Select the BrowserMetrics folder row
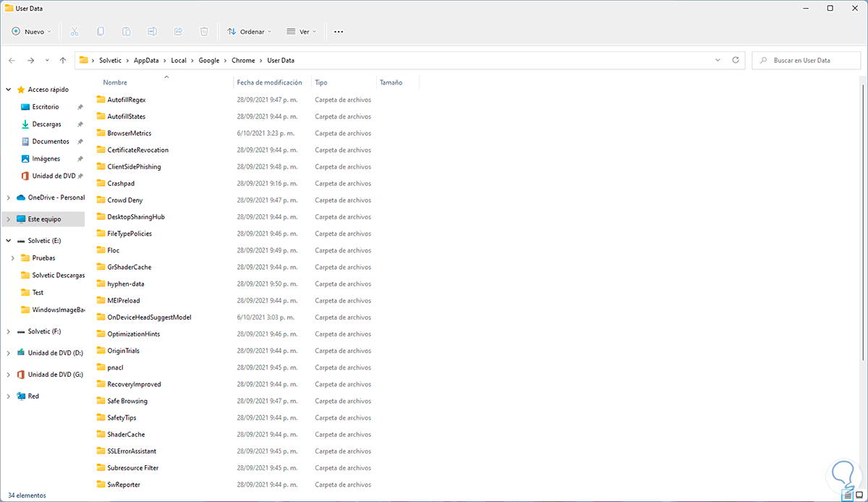Screen dimensions: 868x502 (129, 133)
